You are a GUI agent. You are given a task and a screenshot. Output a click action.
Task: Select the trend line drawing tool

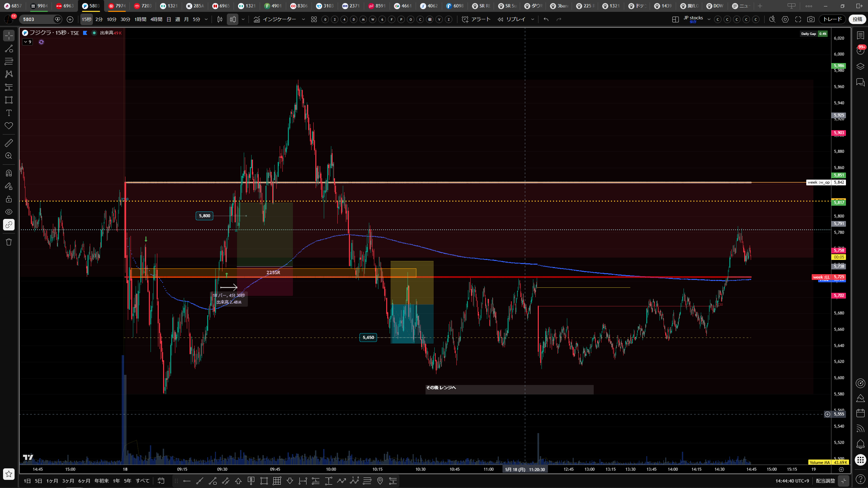point(9,48)
